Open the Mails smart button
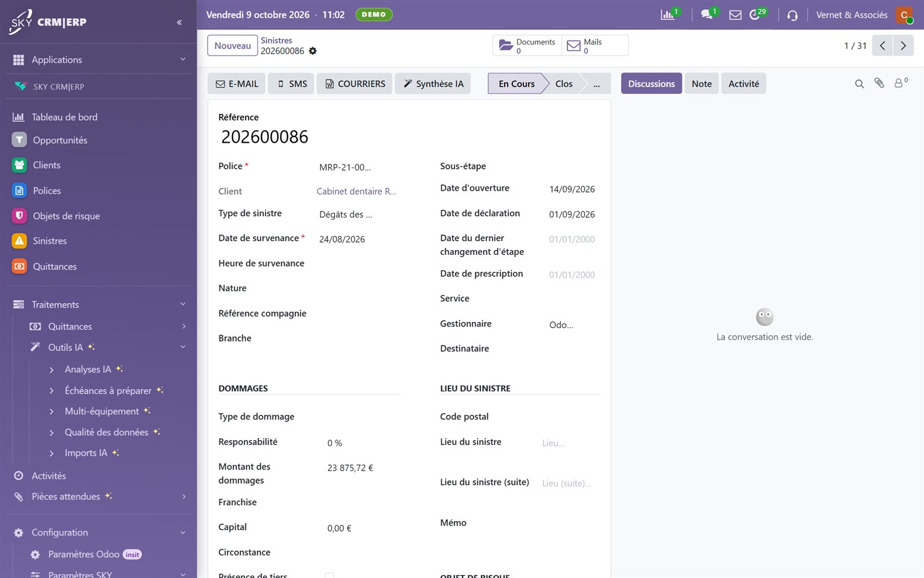 pyautogui.click(x=595, y=46)
